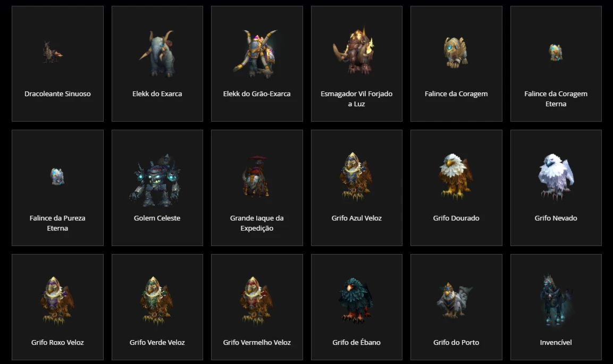Select the Grifo Verde Veloz gryphon icon
The height and width of the screenshot is (364, 613).
point(156,301)
